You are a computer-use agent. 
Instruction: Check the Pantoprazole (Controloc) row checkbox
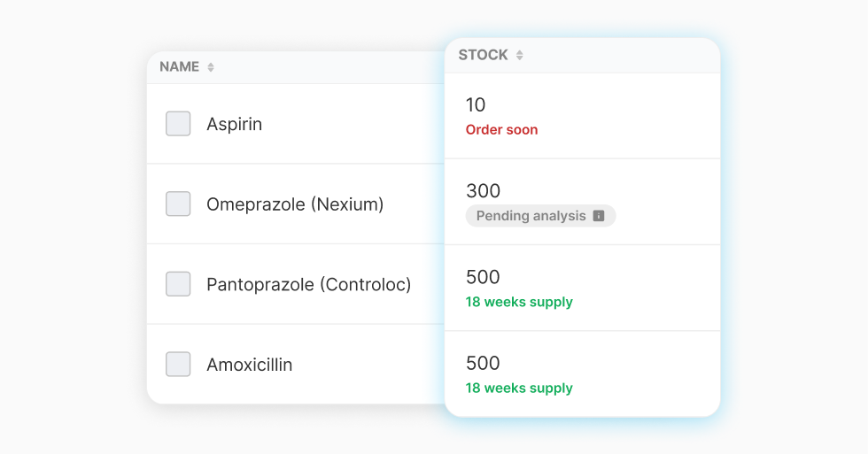178,284
